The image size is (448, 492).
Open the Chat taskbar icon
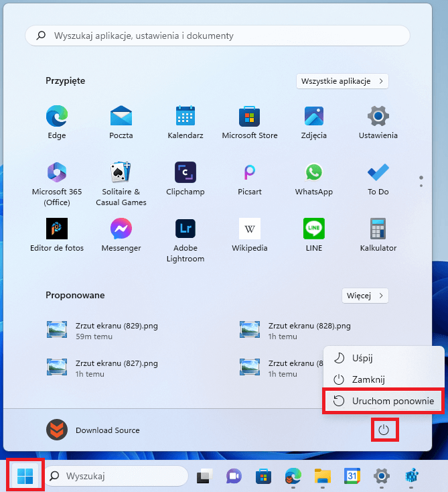point(234,476)
